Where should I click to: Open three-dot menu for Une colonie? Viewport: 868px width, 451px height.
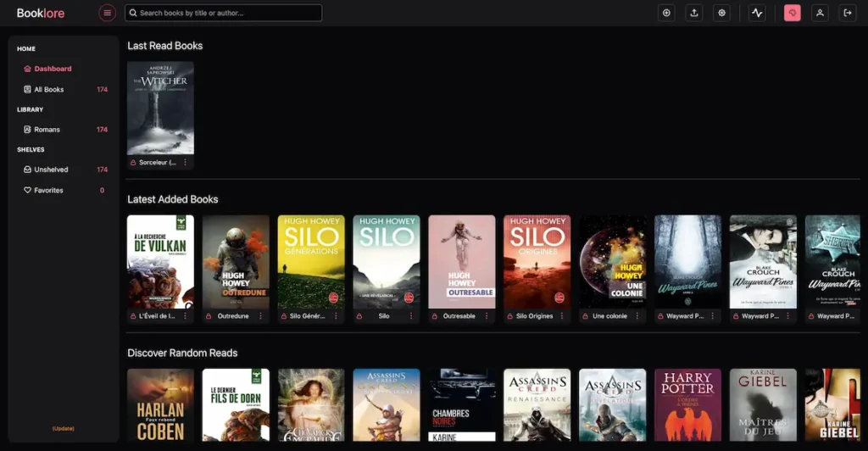click(x=637, y=316)
